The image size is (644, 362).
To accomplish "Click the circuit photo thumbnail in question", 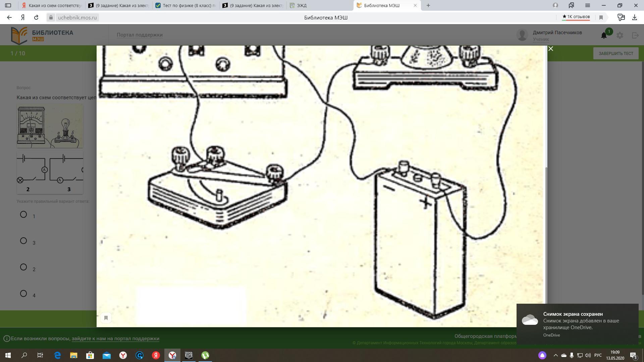I will [x=50, y=126].
